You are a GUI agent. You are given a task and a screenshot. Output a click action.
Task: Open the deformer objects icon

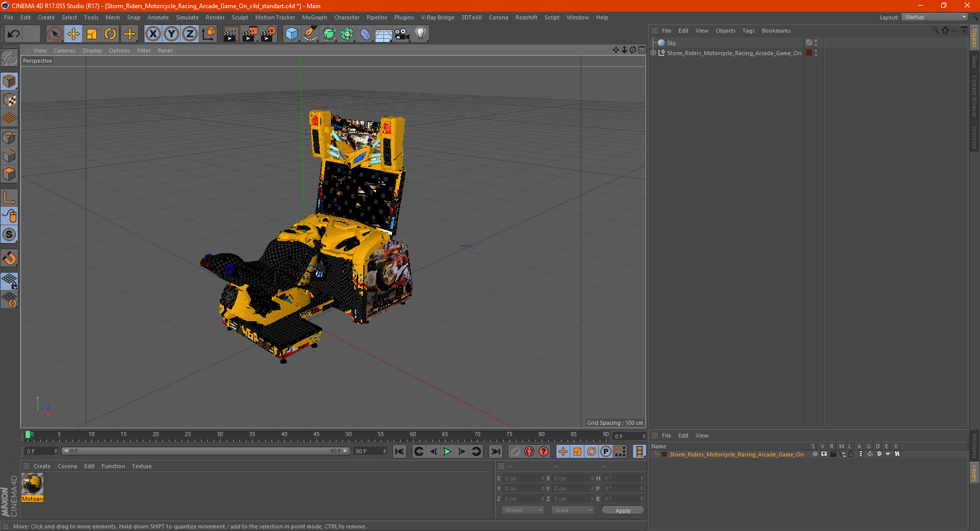click(365, 34)
